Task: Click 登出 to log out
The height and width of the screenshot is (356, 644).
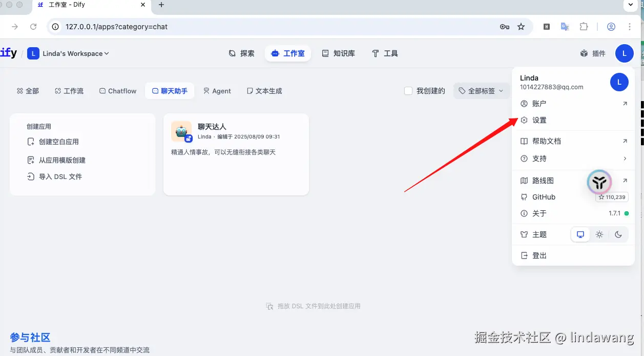Action: pos(539,255)
